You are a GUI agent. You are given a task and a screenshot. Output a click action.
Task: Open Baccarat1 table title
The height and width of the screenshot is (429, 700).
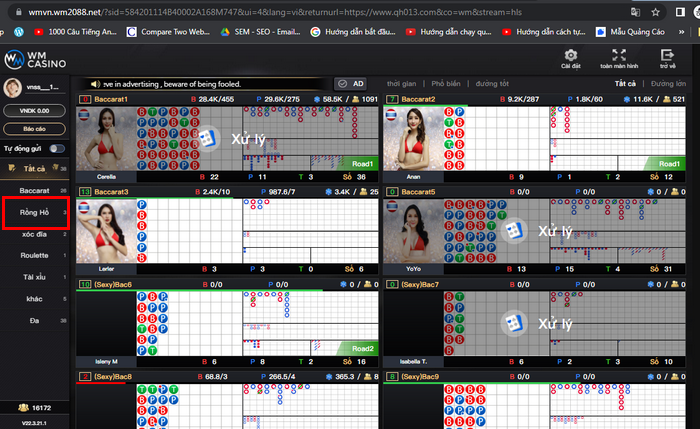coord(111,99)
